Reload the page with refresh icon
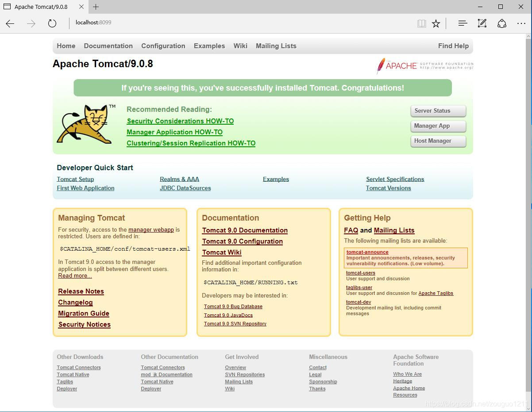This screenshot has width=532, height=412. tap(52, 23)
